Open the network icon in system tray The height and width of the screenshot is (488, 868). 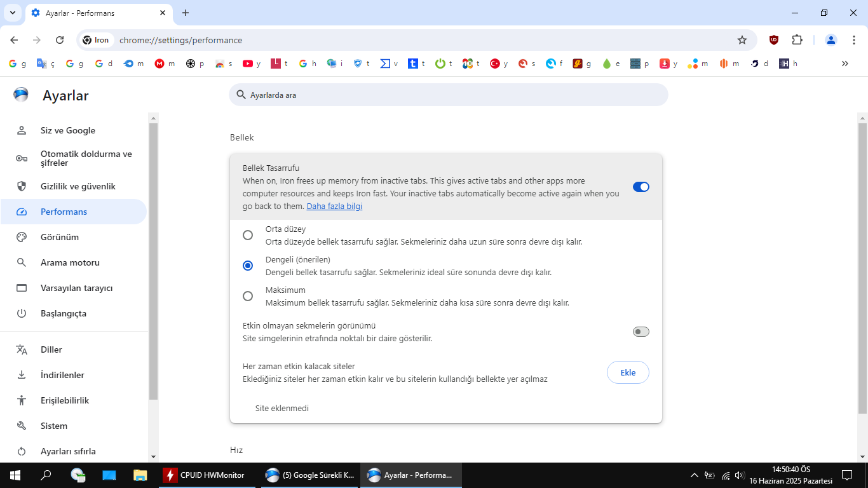[726, 475]
